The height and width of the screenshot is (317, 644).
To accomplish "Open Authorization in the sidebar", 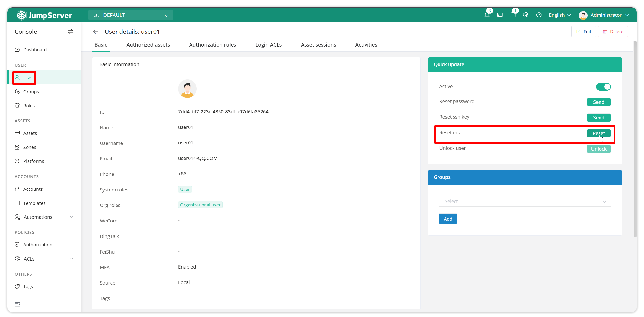I will (x=44, y=245).
